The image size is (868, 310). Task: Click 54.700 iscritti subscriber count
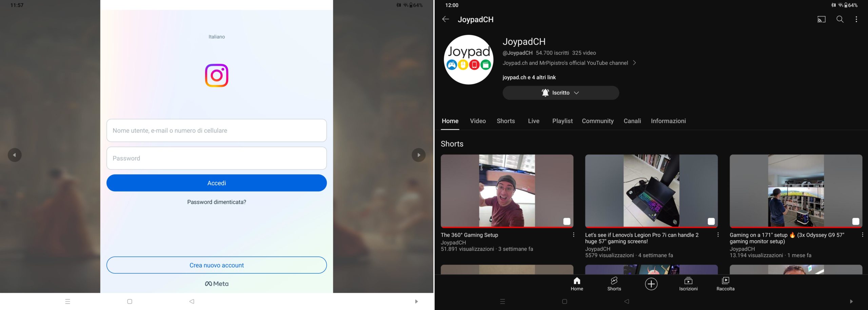(552, 53)
